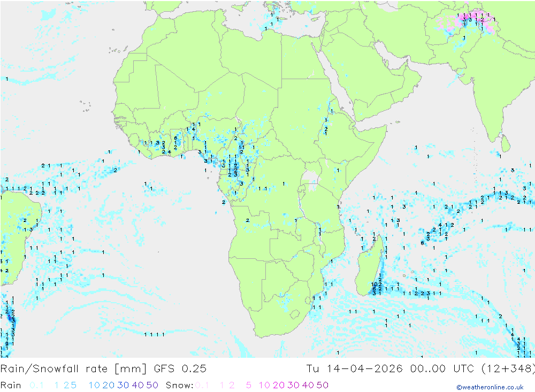Click the date "Tu 14-04-2026"
535x392 pixels.
coord(355,369)
